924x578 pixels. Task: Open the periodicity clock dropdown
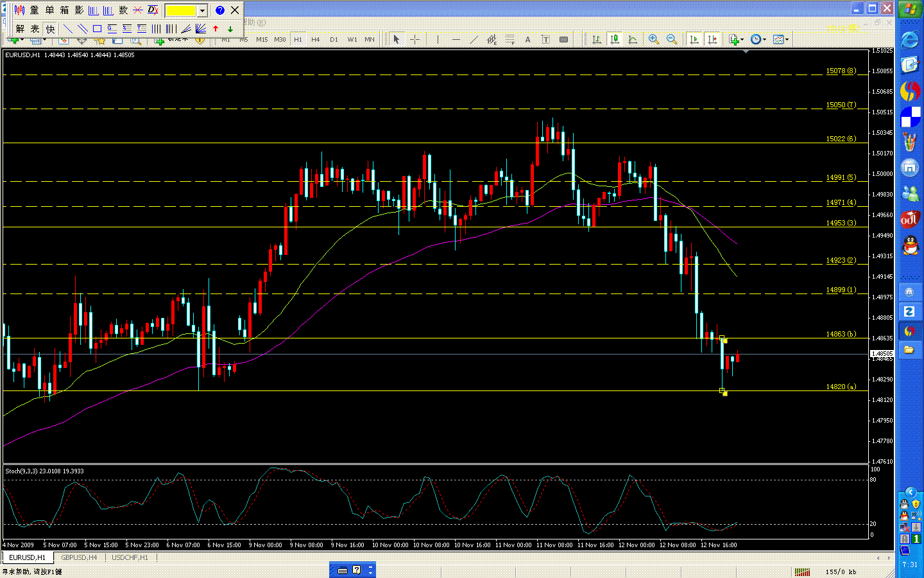click(758, 39)
